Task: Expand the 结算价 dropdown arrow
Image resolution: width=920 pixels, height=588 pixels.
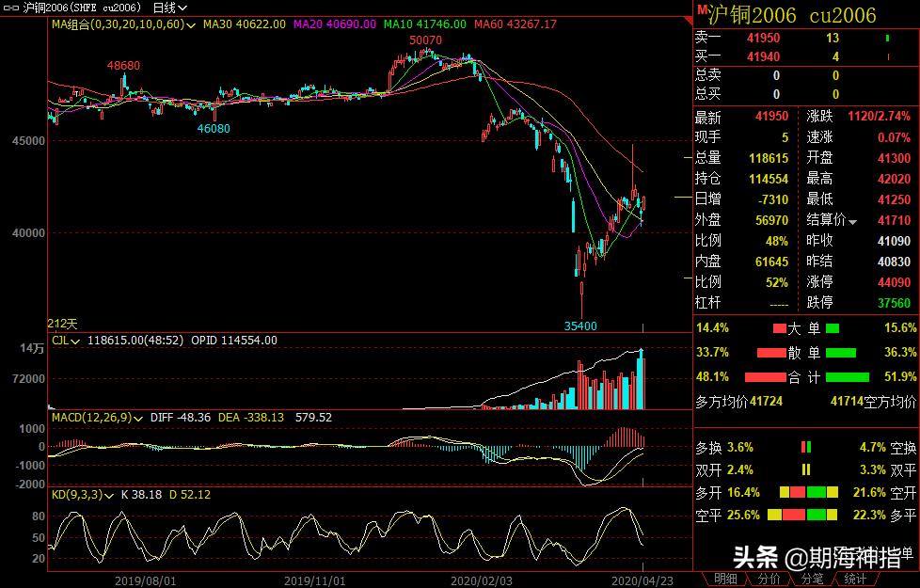Action: coord(852,222)
